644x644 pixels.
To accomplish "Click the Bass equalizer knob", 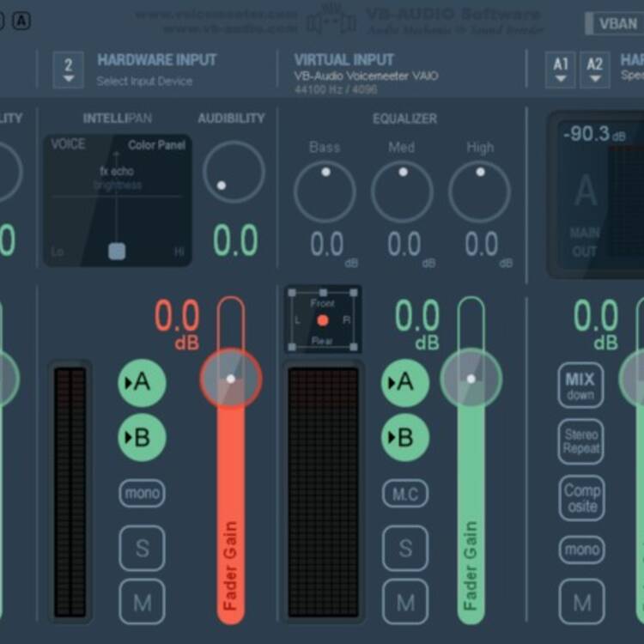I will point(325,191).
